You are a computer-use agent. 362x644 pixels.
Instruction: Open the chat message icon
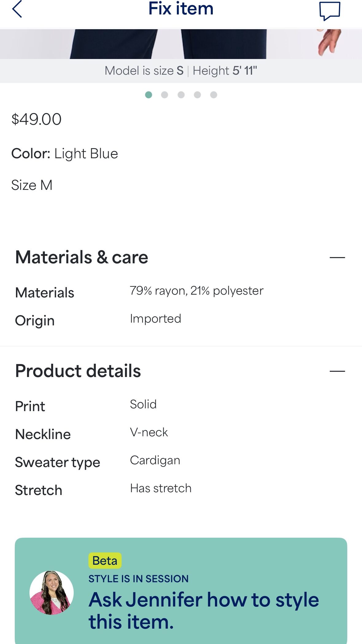(x=329, y=11)
